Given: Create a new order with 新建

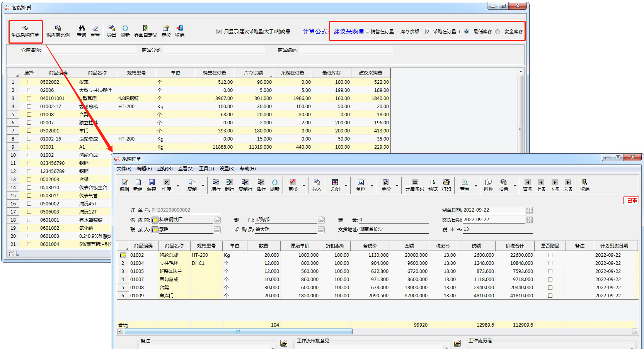Looking at the screenshot, I should (138, 185).
